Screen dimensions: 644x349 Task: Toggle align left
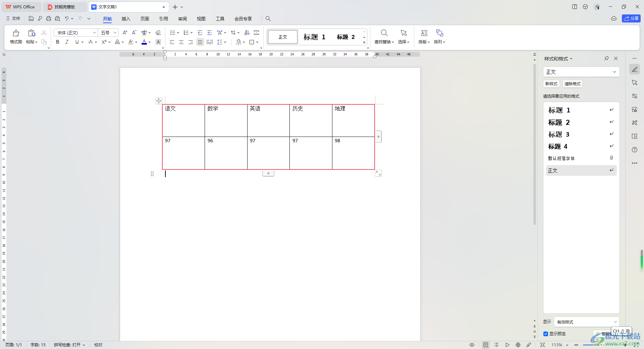[172, 42]
